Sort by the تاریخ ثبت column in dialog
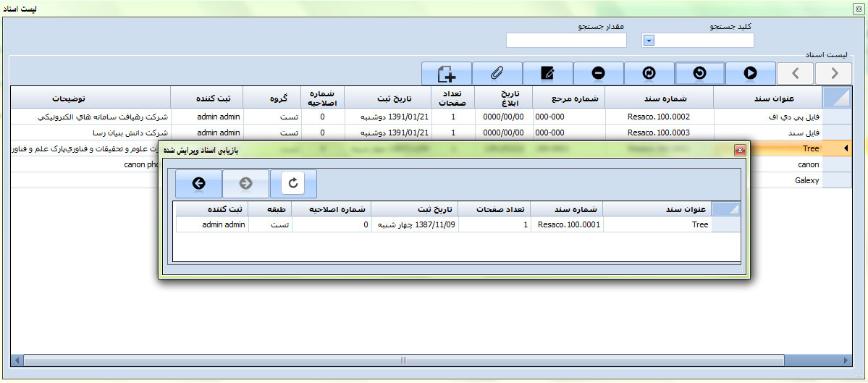868x383 pixels. 415,209
